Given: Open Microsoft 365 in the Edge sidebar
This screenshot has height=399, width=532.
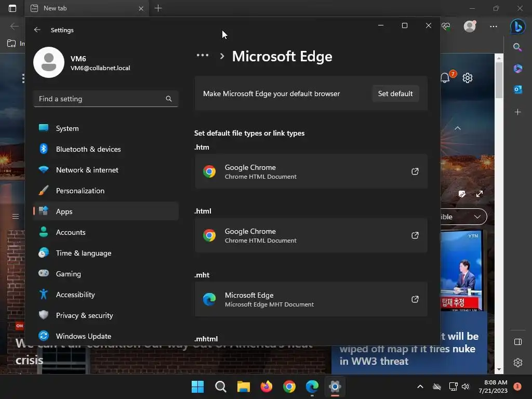Looking at the screenshot, I should pyautogui.click(x=518, y=69).
